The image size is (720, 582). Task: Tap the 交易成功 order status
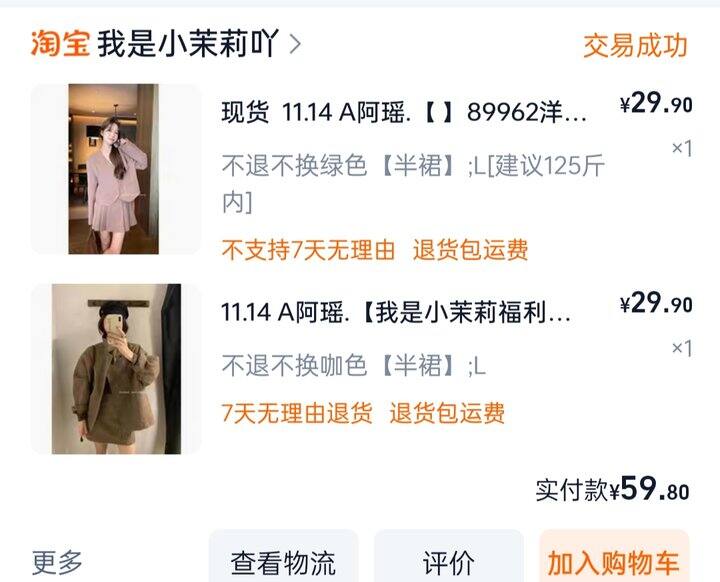point(635,45)
